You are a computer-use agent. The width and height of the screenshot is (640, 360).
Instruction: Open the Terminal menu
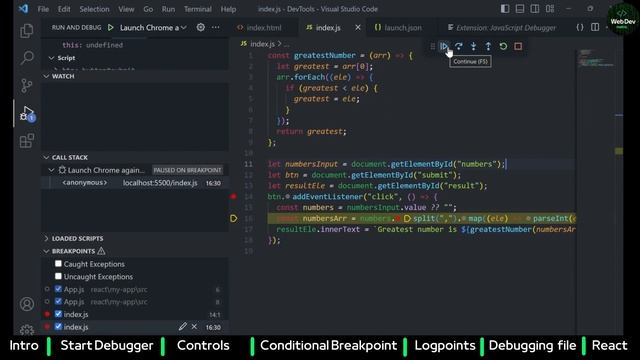[198, 9]
